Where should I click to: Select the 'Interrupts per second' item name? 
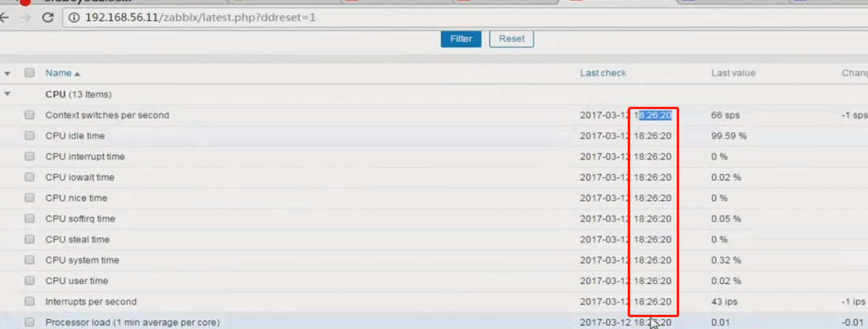pyautogui.click(x=91, y=302)
